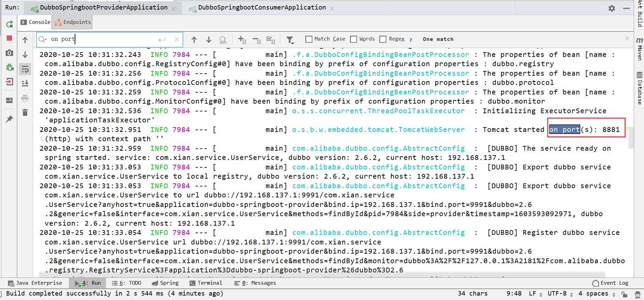
Task: Enable the Regex checkbox
Action: (383, 39)
